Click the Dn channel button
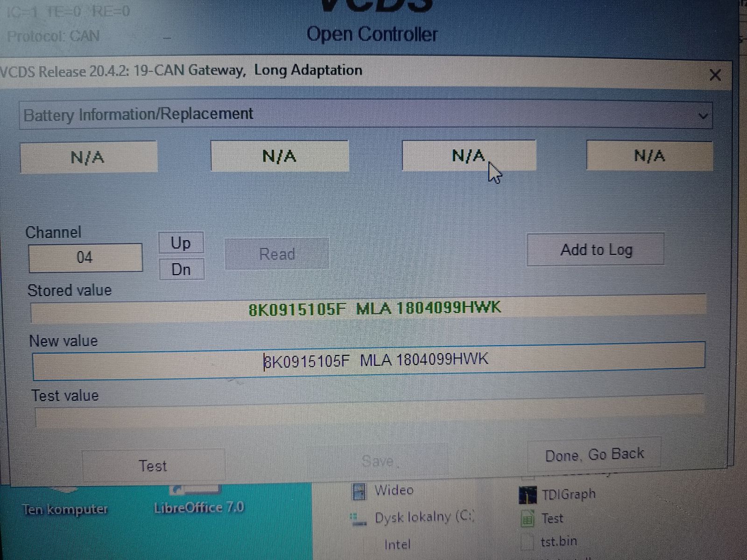Screen dimensions: 747x560 (181, 269)
